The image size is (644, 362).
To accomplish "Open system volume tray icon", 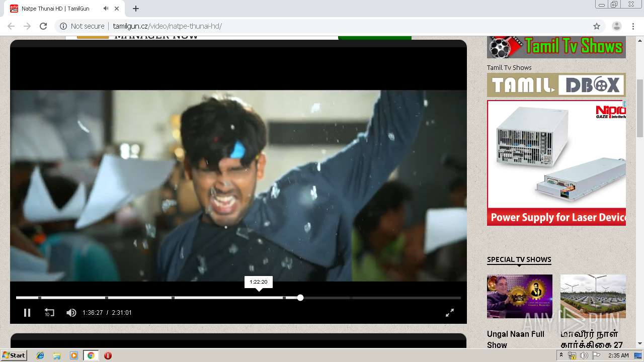I will point(584,355).
